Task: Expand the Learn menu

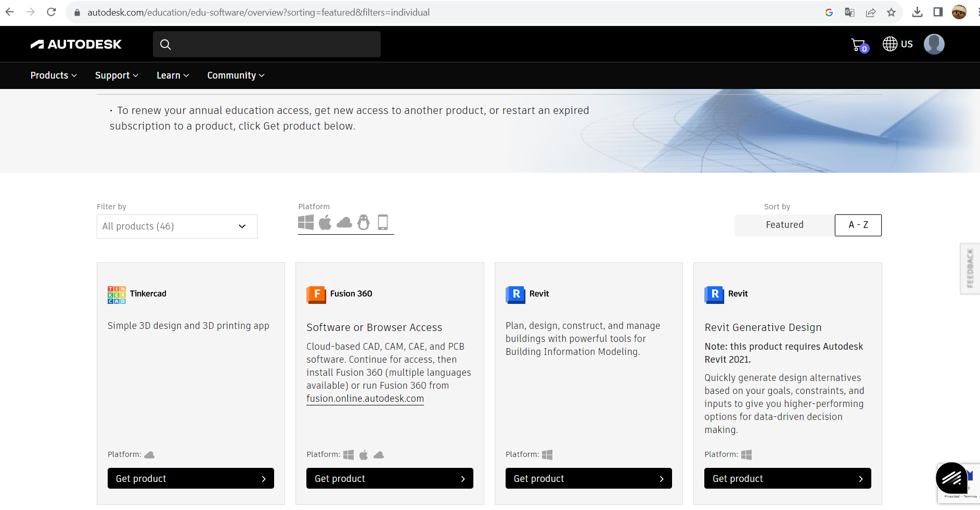Action: pos(173,75)
